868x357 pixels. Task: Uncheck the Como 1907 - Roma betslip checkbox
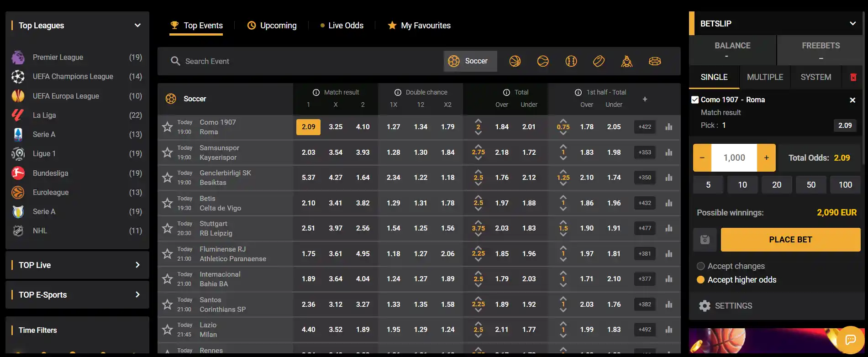(695, 100)
